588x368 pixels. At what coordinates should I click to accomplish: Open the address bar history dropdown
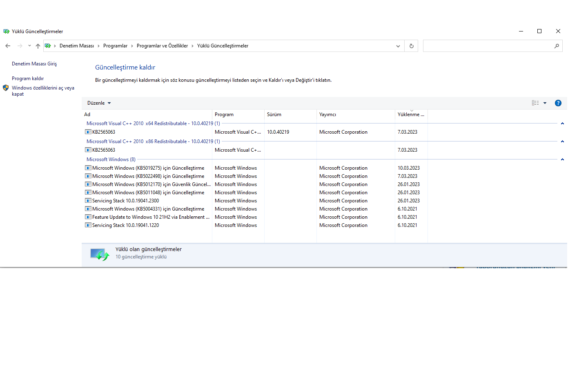click(x=398, y=46)
